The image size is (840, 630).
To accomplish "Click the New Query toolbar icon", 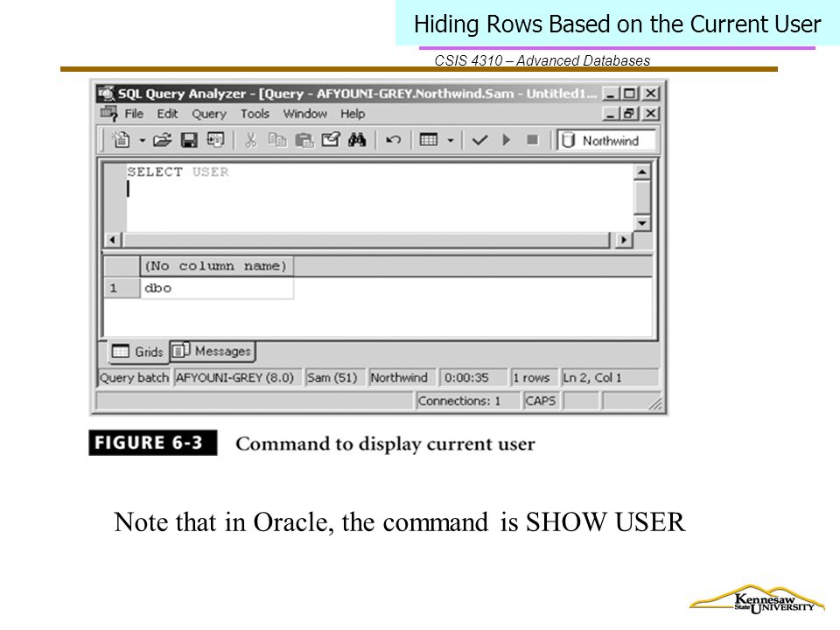I will point(121,140).
